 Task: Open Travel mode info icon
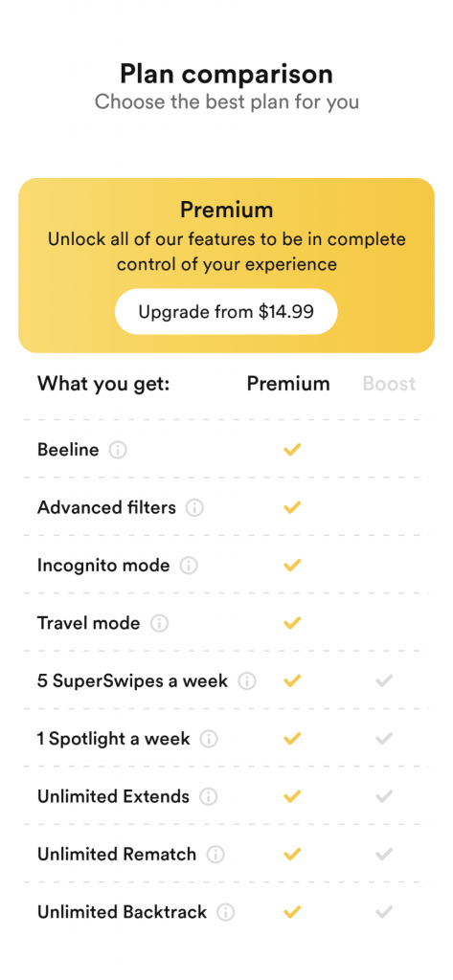[x=160, y=623]
